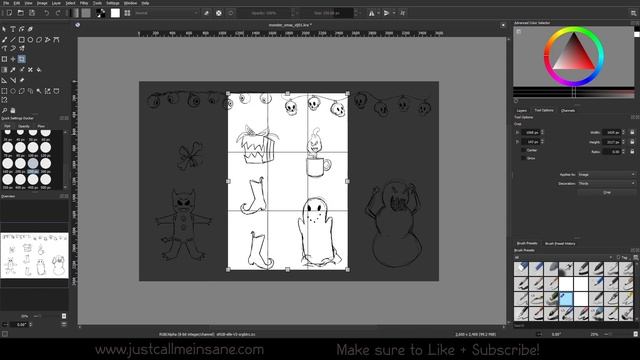Switch to the Layers tab

click(x=522, y=111)
